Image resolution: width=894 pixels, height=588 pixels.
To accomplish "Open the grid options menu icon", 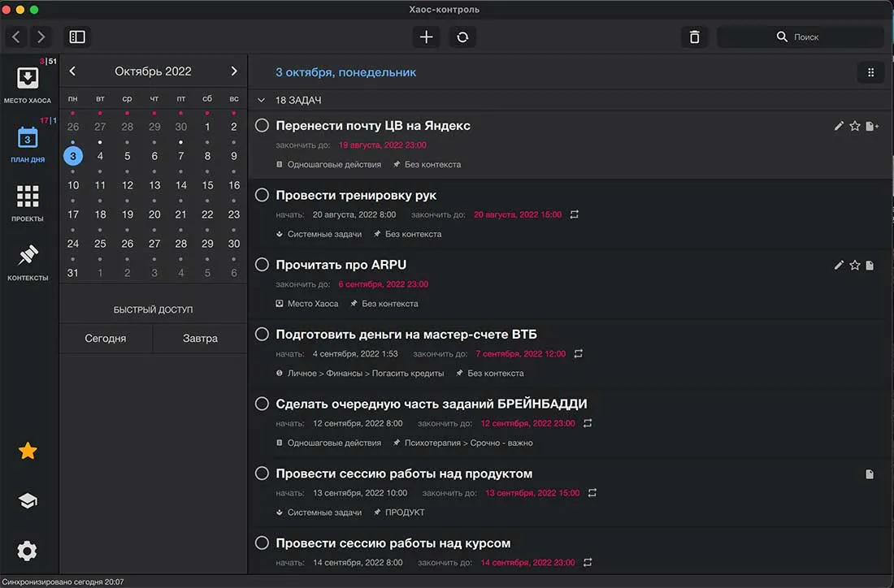I will click(x=870, y=72).
